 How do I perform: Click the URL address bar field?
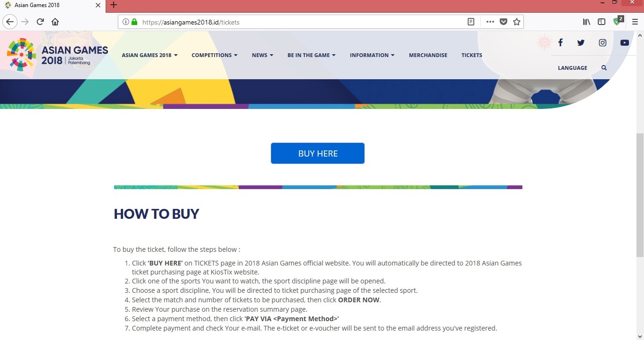(302, 22)
